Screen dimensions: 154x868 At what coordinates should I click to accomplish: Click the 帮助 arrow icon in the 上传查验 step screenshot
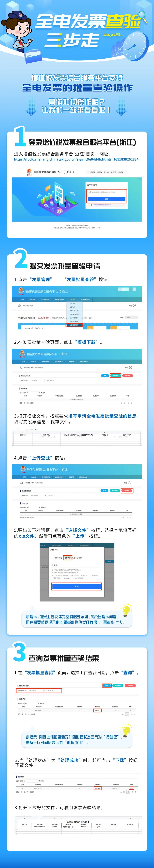pyautogui.click(x=129, y=483)
